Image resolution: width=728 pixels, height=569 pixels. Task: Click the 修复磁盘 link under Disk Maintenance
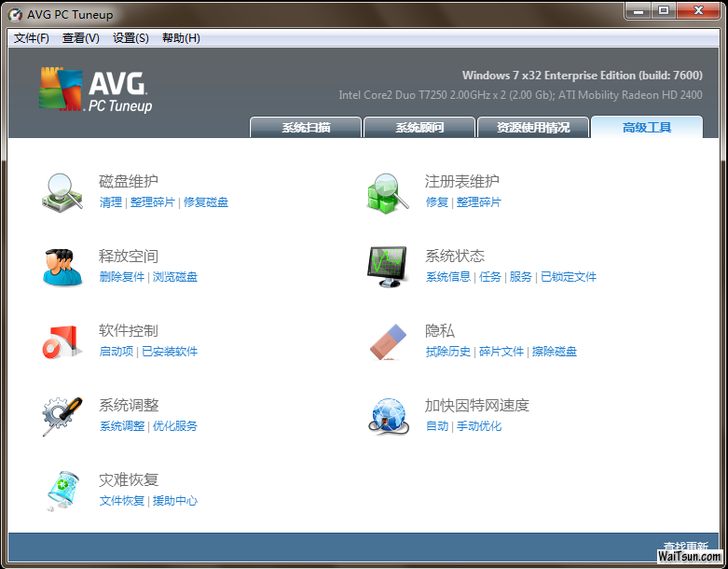(x=206, y=202)
